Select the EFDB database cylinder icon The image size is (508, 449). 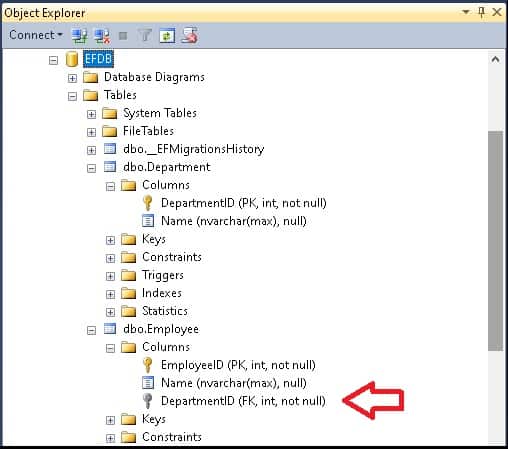72,59
